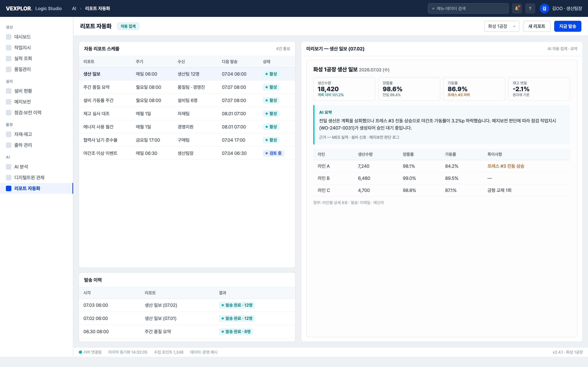588x367 pixels.
Task: Click the 예지보전 sidebar icon
Action: click(8, 102)
